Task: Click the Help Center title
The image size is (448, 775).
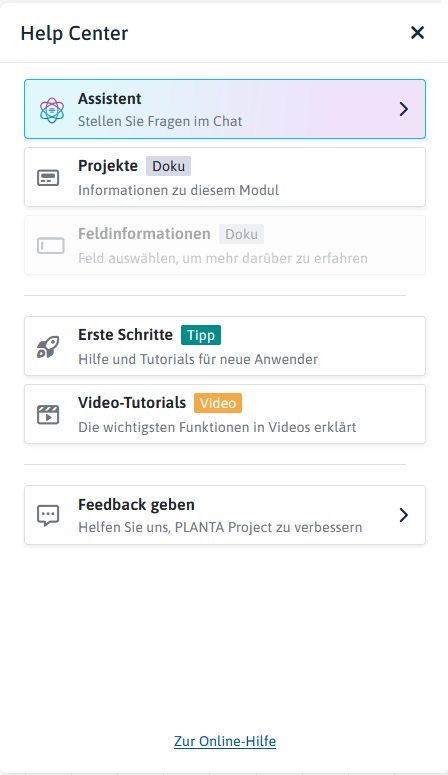Action: [x=74, y=33]
